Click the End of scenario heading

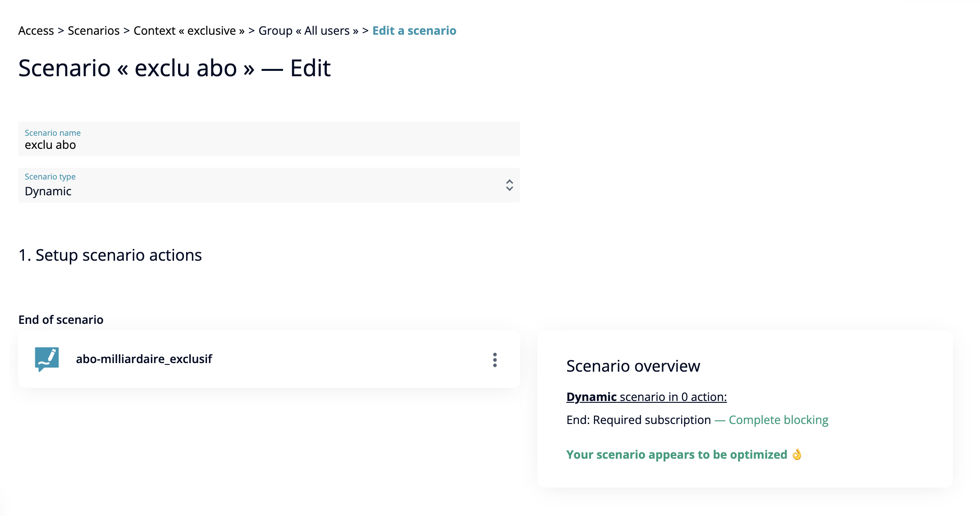point(61,320)
